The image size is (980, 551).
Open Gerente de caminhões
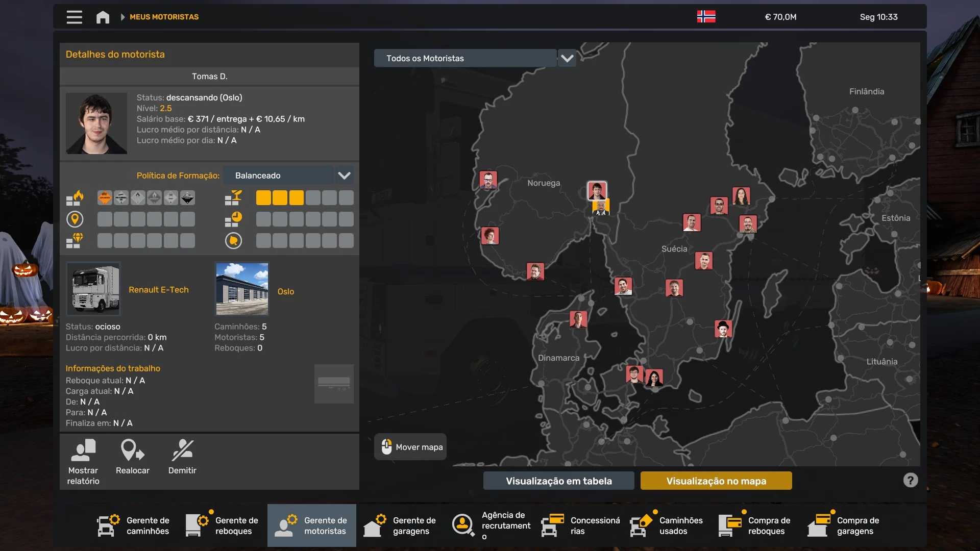[134, 525]
